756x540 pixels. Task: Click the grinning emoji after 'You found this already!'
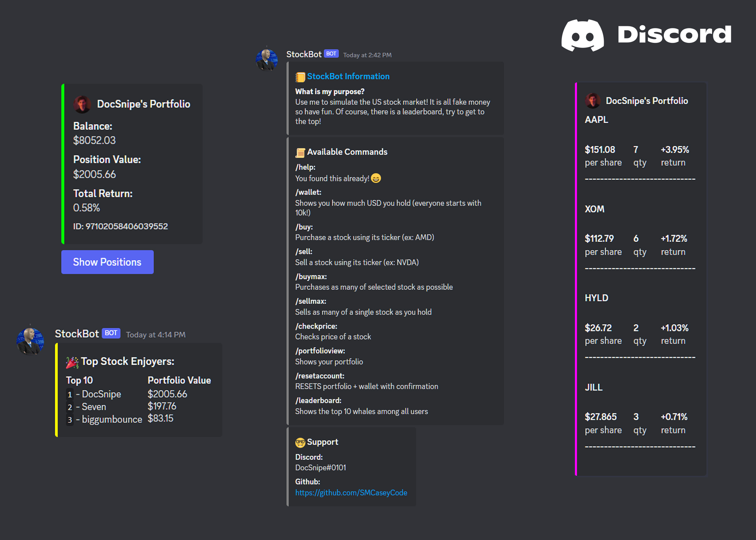click(x=376, y=178)
